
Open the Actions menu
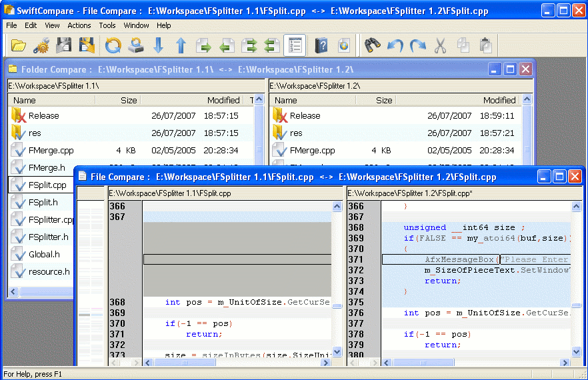coord(79,25)
